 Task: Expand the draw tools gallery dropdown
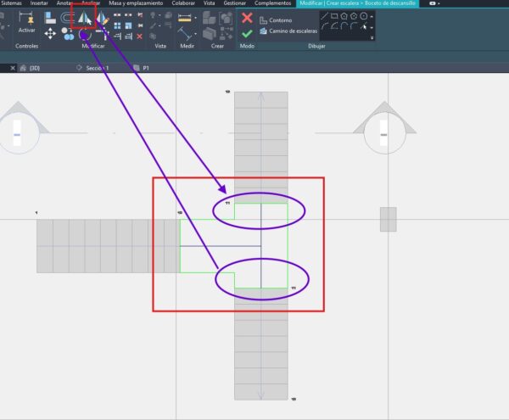(372, 36)
